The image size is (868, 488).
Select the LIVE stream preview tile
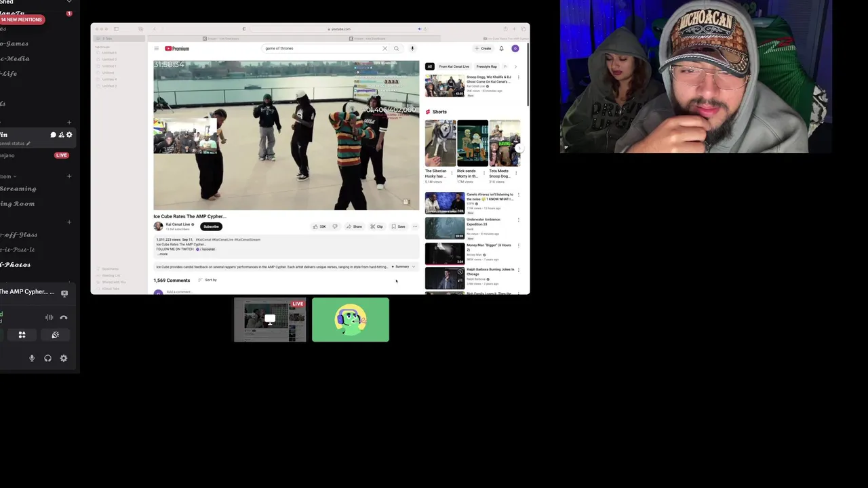270,320
